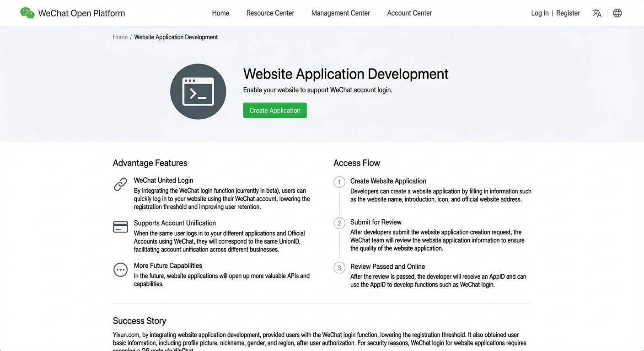
Task: Click the Advantage Features heading
Action: (x=150, y=163)
